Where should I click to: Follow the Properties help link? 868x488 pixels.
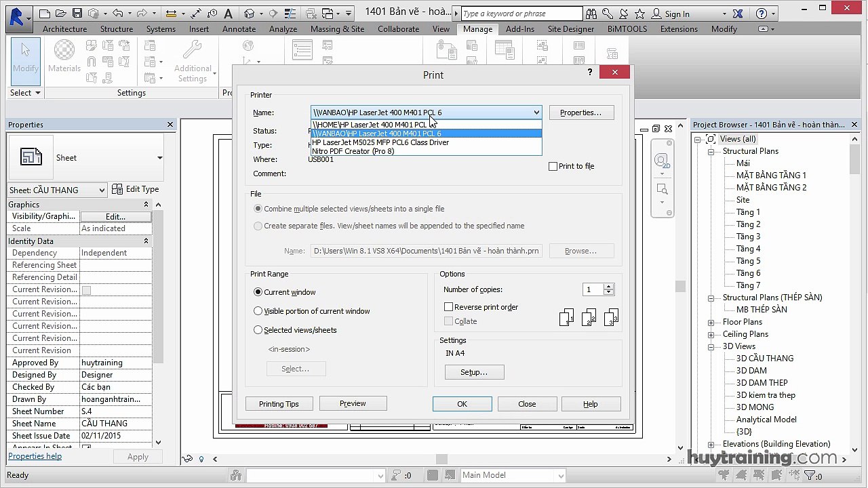coord(35,456)
